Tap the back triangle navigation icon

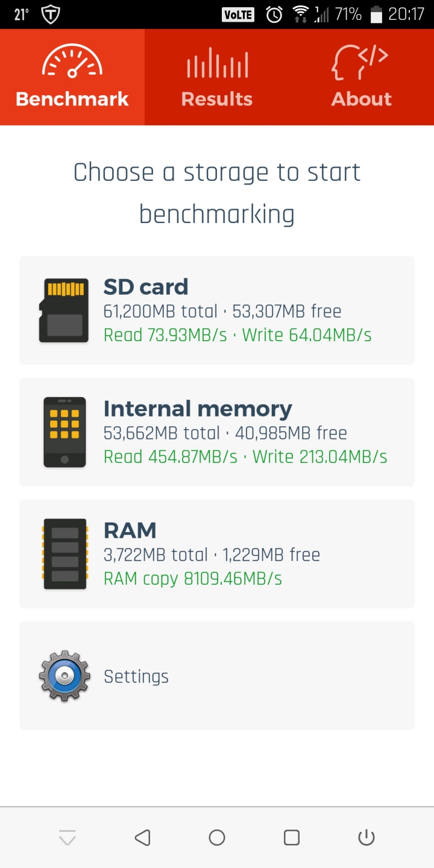(142, 837)
